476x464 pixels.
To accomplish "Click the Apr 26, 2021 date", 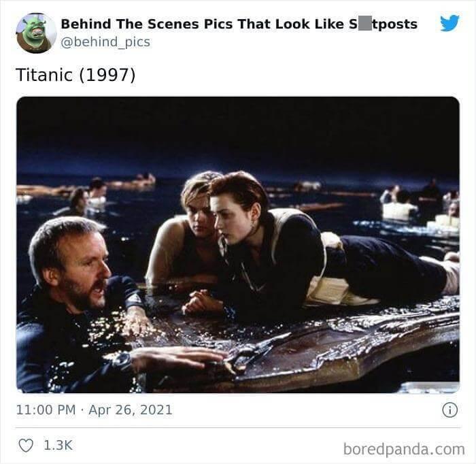I will click(x=131, y=410).
